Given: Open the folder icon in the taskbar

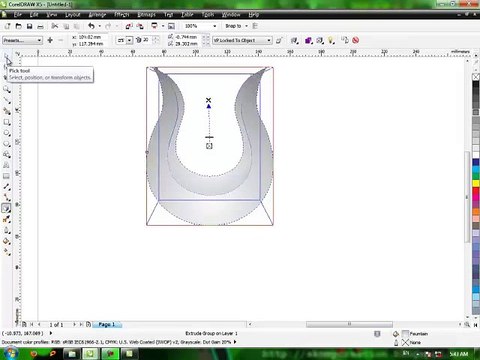Looking at the screenshot, I should (72, 354).
